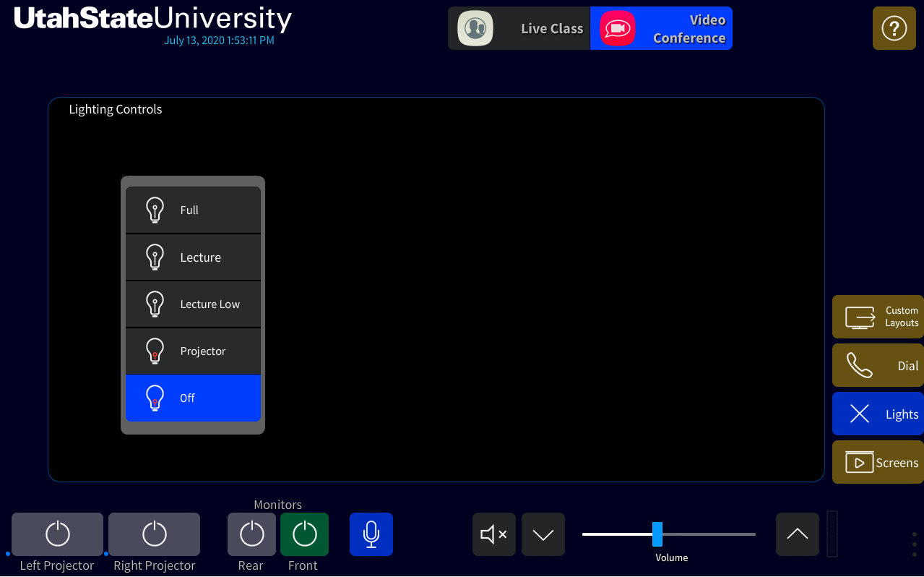Toggle the microphone button

coord(371,534)
